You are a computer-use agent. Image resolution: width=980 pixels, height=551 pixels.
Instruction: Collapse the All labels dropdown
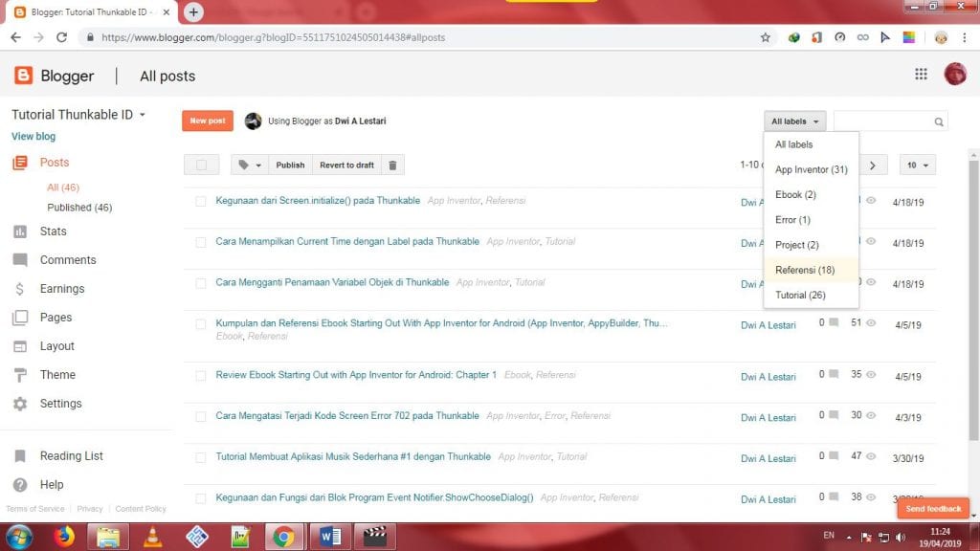794,121
